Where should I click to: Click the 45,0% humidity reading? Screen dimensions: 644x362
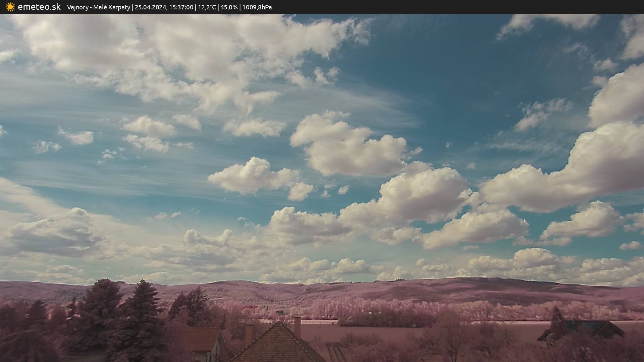pos(229,7)
